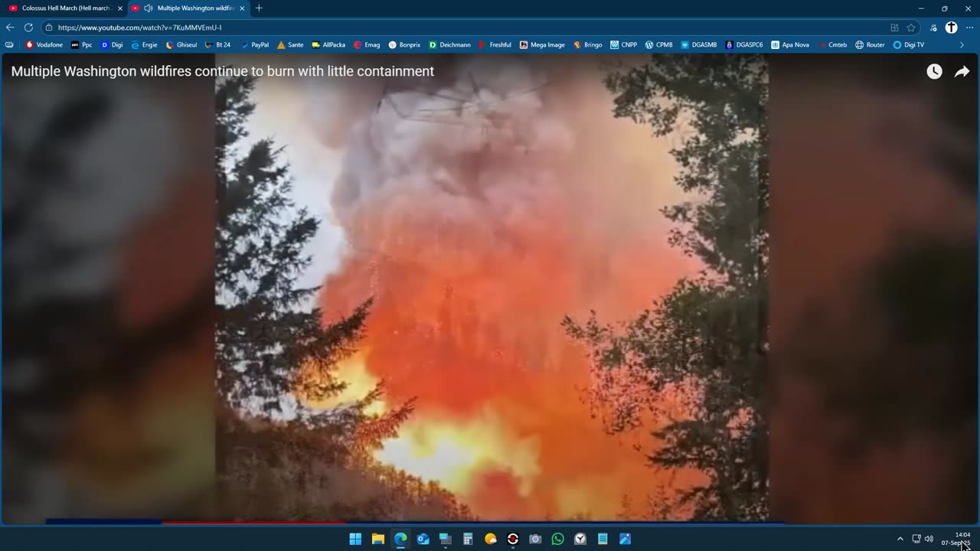
Task: Open the Sante bookmark
Action: [x=290, y=45]
